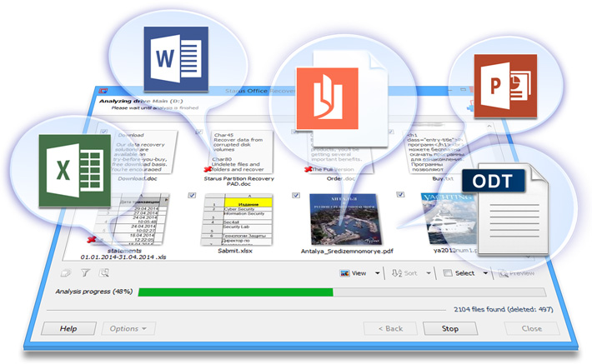This screenshot has height=364, width=592.
Task: Select the statements xls spreadsheet thumbnail
Action: tap(130, 220)
